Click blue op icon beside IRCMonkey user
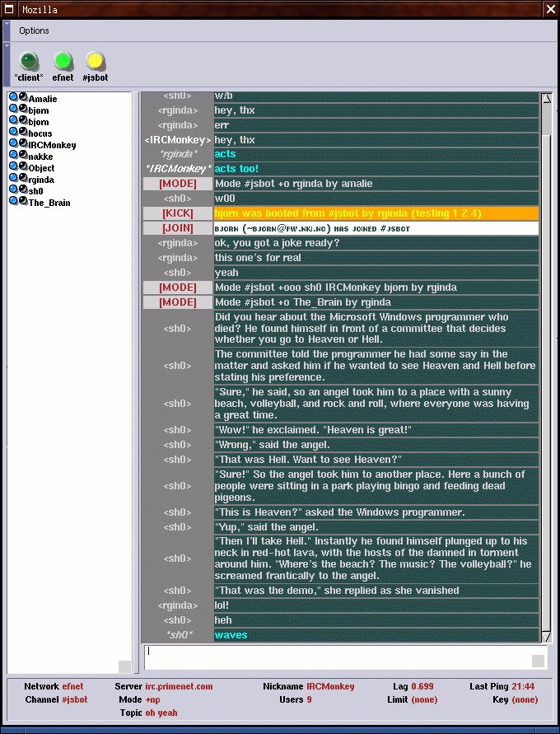This screenshot has height=734, width=560. [x=13, y=143]
